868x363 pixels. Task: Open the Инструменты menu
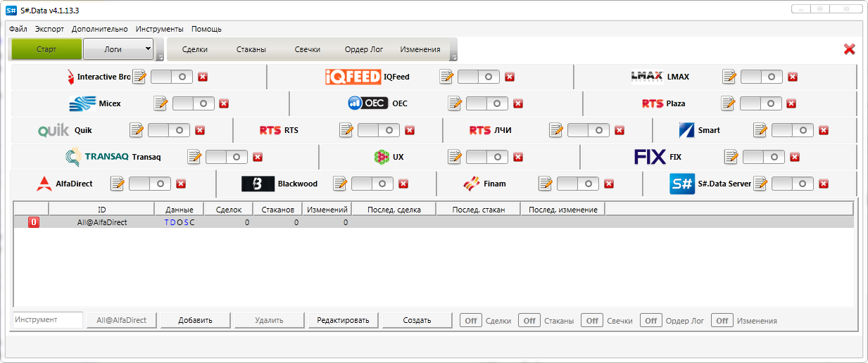160,29
